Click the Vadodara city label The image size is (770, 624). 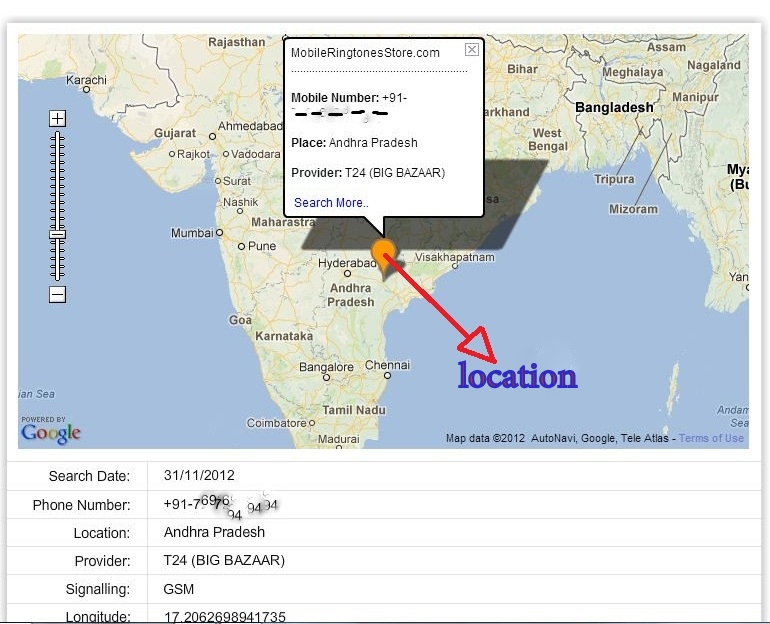(255, 154)
